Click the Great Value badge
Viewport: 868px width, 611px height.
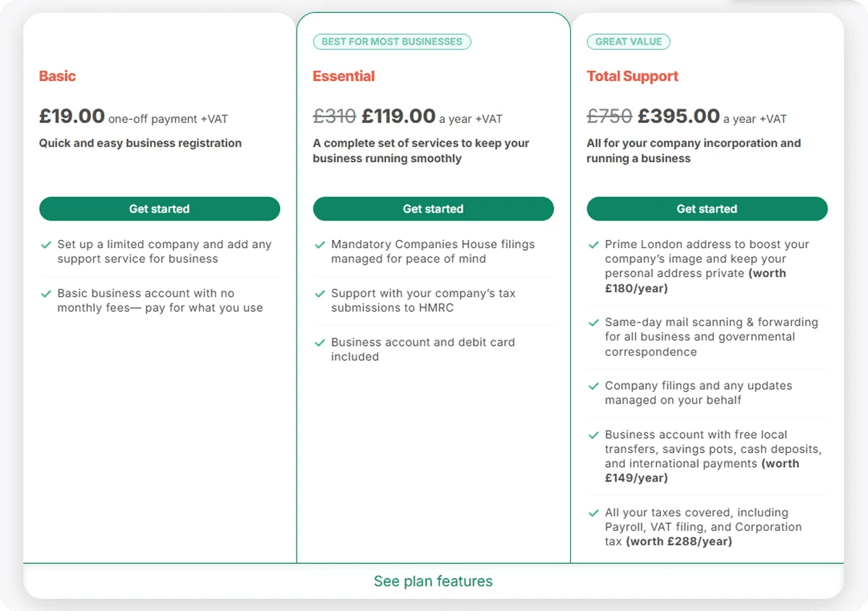(629, 42)
